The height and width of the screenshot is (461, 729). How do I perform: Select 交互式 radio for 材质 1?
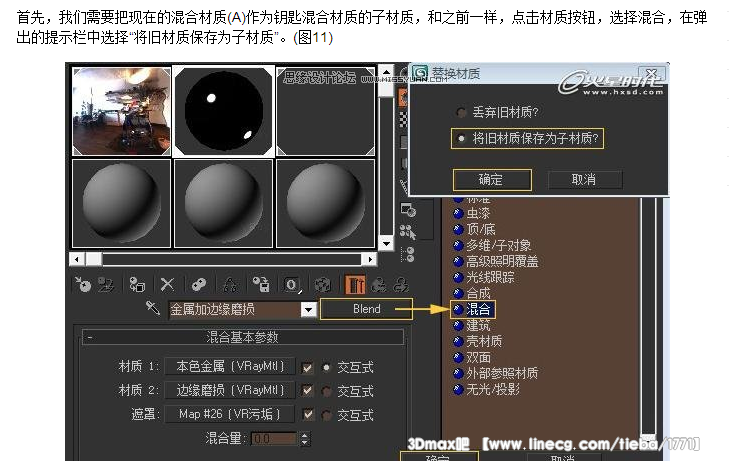pyautogui.click(x=327, y=368)
